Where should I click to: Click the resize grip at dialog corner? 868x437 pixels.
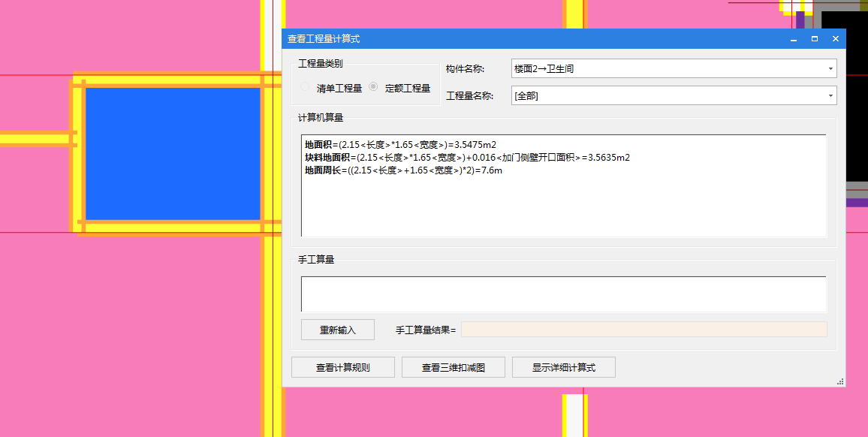tap(839, 381)
